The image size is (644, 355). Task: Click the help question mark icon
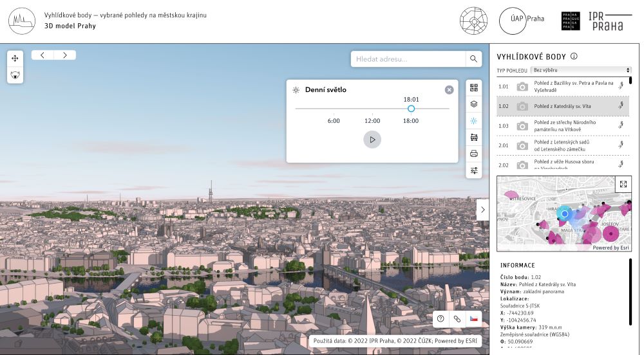point(441,318)
